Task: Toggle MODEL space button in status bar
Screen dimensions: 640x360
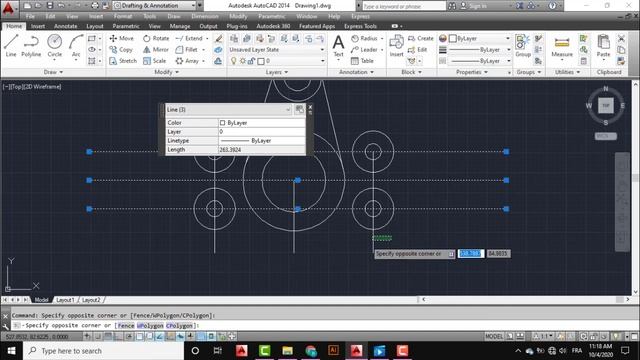Action: tap(494, 336)
